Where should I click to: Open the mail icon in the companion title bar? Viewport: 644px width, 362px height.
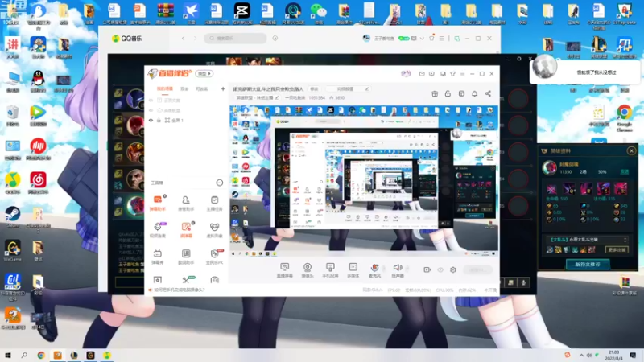422,74
